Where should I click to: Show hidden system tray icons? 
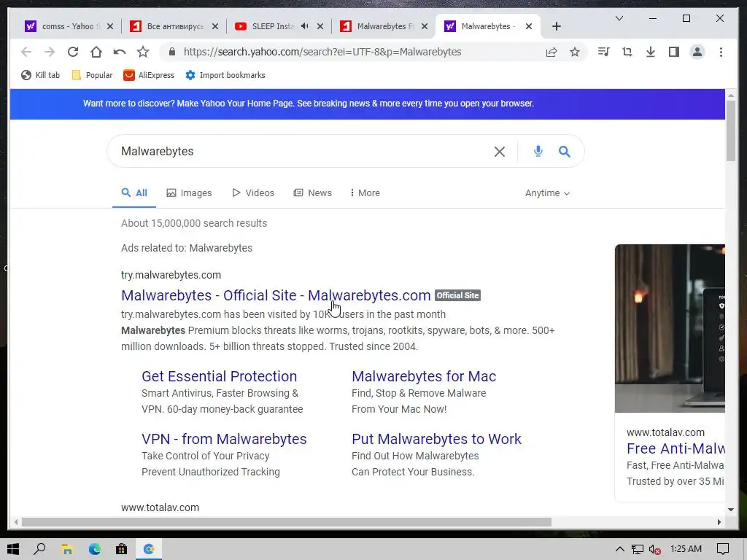(x=619, y=549)
